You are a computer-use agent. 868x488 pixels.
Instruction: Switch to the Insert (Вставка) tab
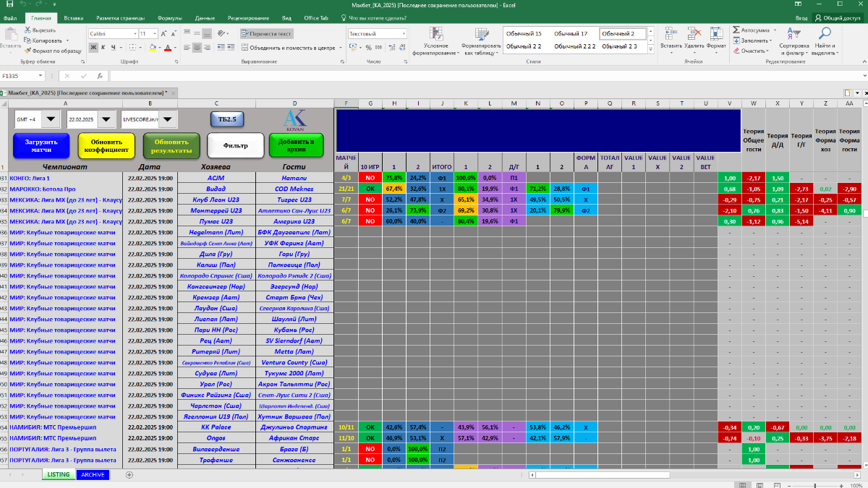(x=73, y=17)
